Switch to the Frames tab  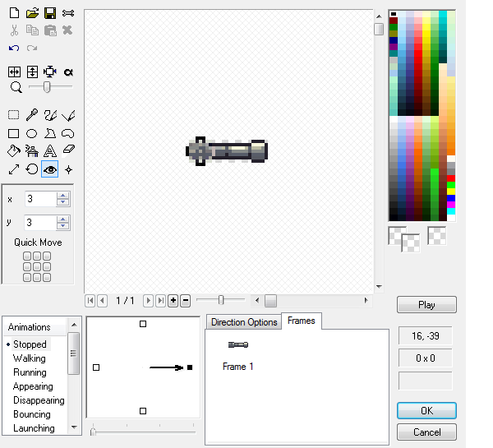pos(302,321)
